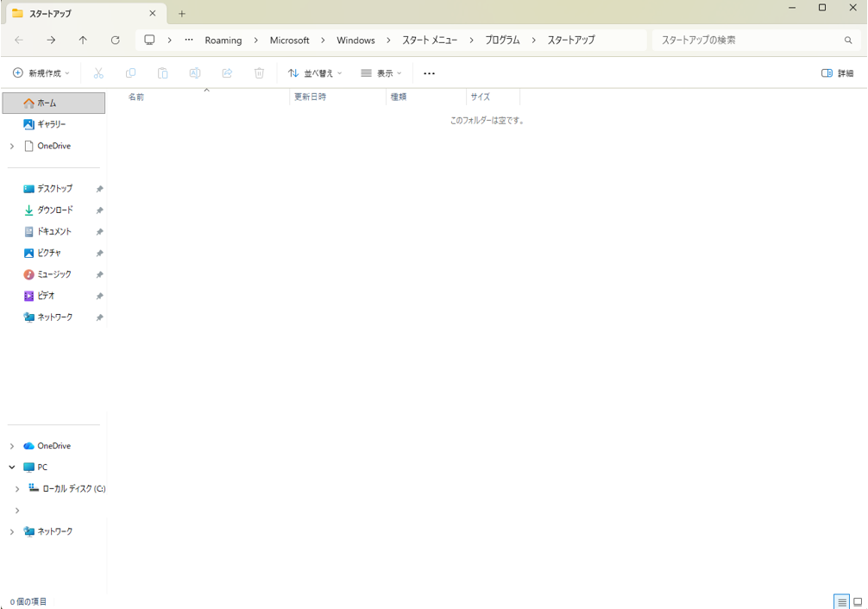868x609 pixels.
Task: Expand the ローカル ディスク (C:) tree node
Action: (x=17, y=489)
